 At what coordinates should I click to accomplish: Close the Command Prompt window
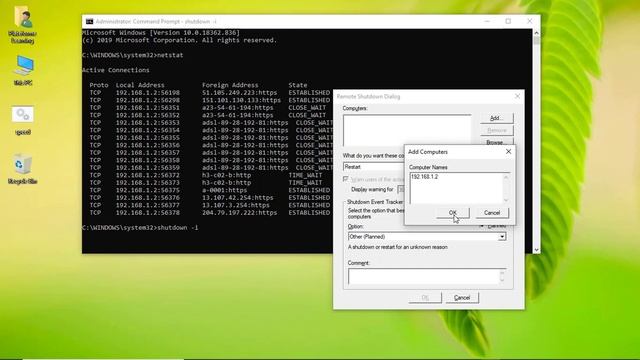(x=529, y=21)
